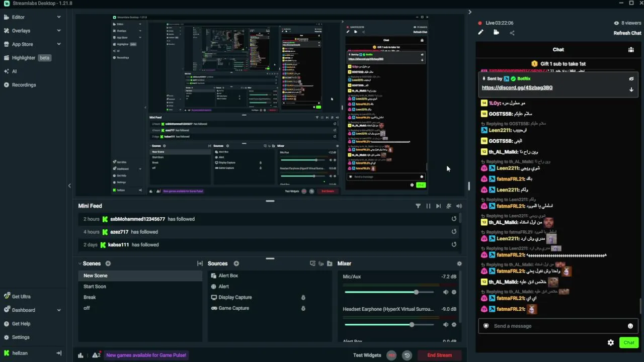Open scene transitions icon beside Scenes
Viewport: 644px width, 362px height.
point(200,263)
